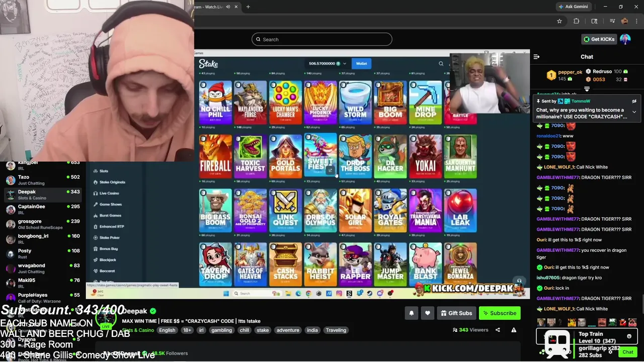Screen dimensions: 644x362
Task: Select Live Casino in Stake menu
Action: click(109, 193)
